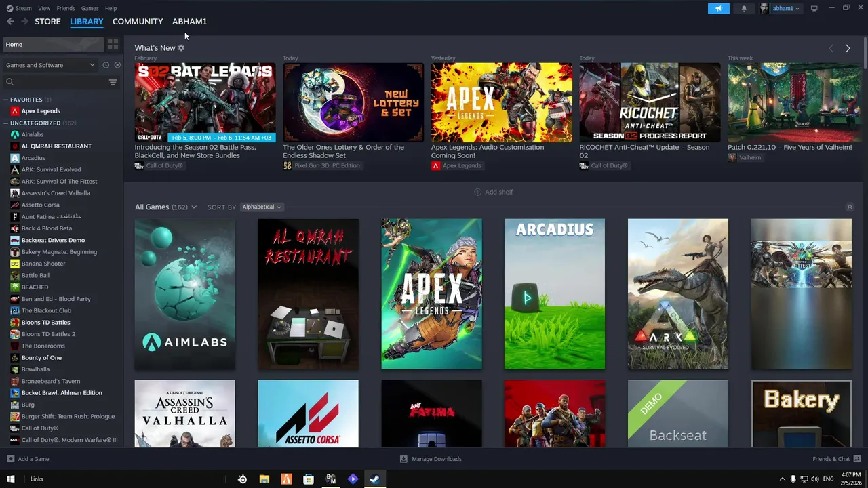Image resolution: width=868 pixels, height=488 pixels.
Task: Toggle show ready-to-play games only
Action: point(117,65)
